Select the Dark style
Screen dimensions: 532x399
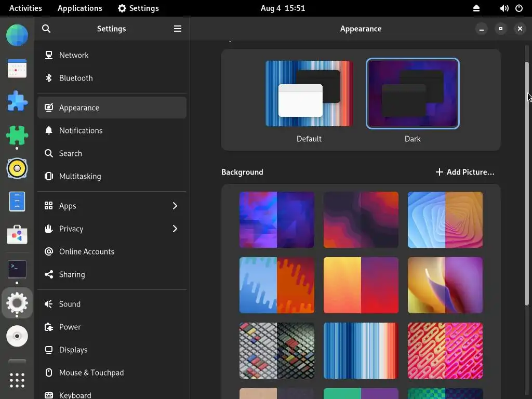[x=413, y=94]
